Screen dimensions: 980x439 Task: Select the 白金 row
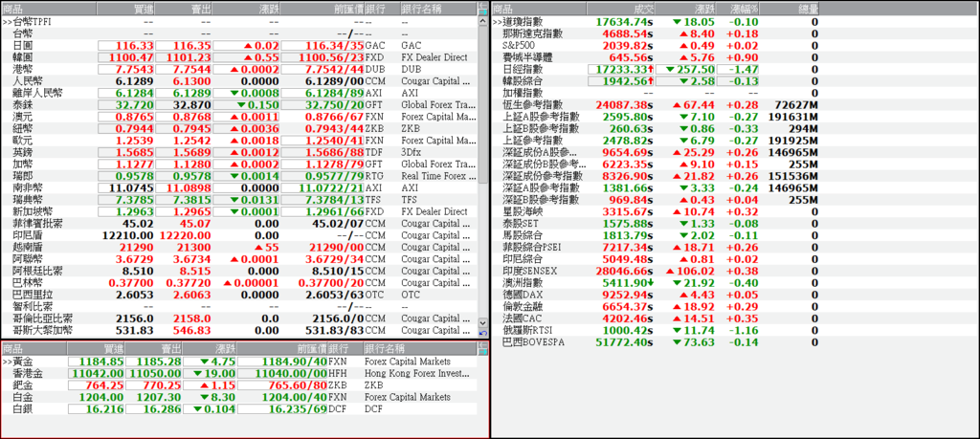[239, 397]
